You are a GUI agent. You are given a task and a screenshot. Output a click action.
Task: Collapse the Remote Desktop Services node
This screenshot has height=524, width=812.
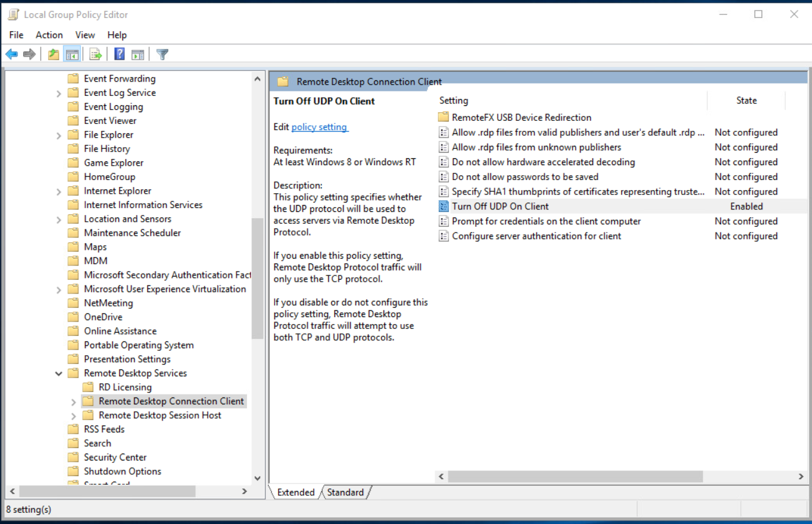coord(59,374)
